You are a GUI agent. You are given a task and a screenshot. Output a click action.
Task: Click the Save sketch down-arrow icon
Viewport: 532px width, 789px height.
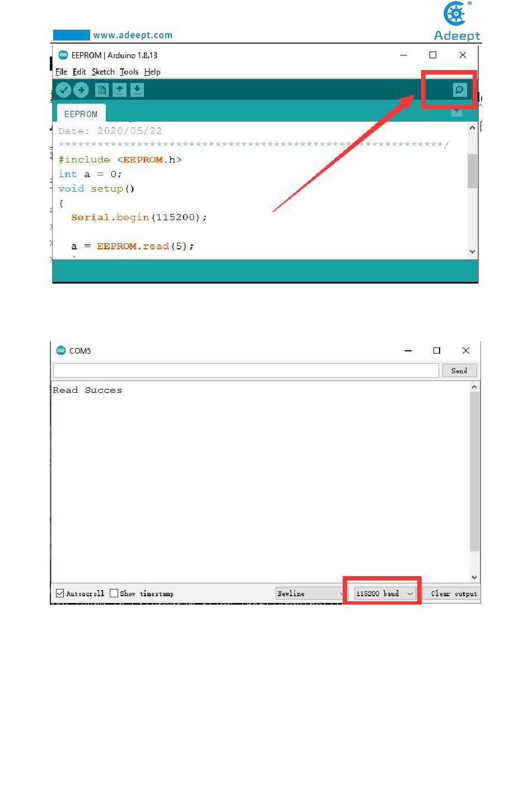point(137,90)
